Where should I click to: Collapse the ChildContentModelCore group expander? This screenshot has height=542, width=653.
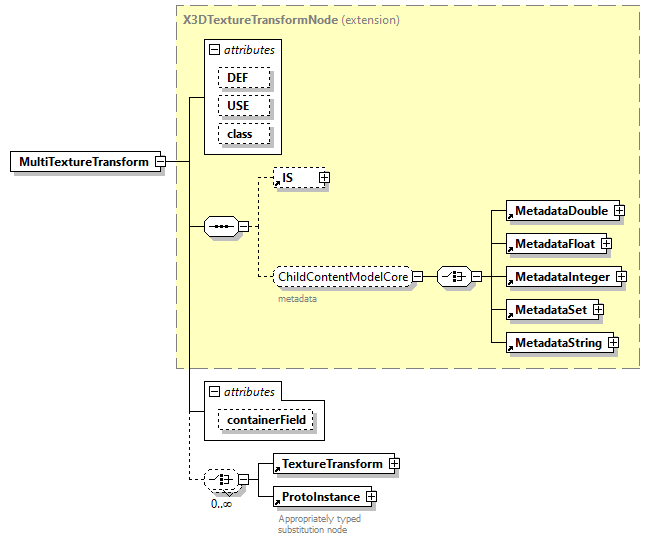coord(417,277)
